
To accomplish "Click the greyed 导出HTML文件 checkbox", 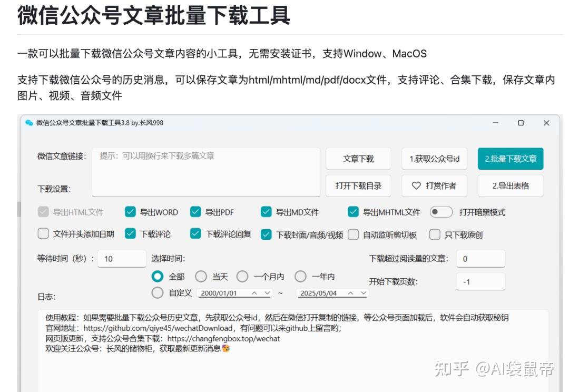I will pos(43,212).
